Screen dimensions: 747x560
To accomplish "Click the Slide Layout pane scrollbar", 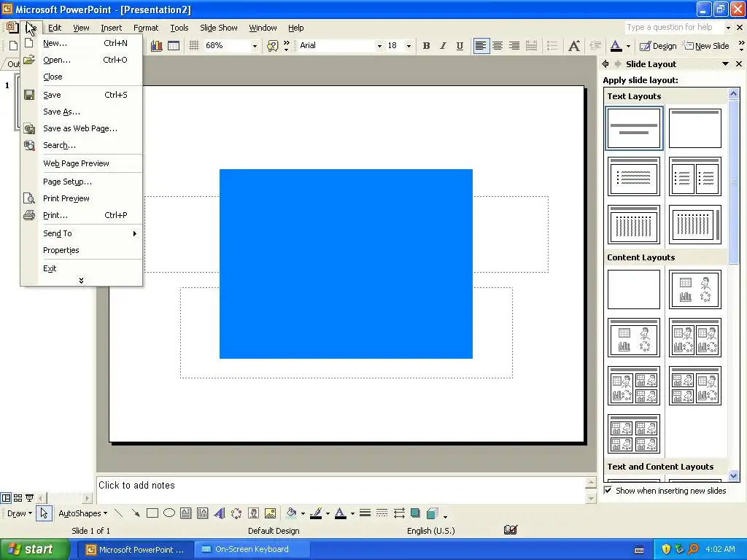I will 733,181.
